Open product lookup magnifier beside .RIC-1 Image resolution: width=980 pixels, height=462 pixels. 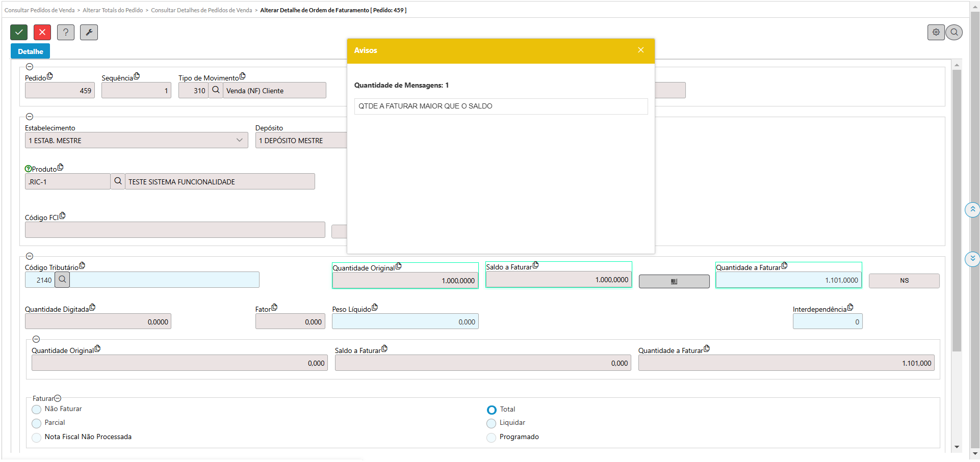(x=118, y=181)
